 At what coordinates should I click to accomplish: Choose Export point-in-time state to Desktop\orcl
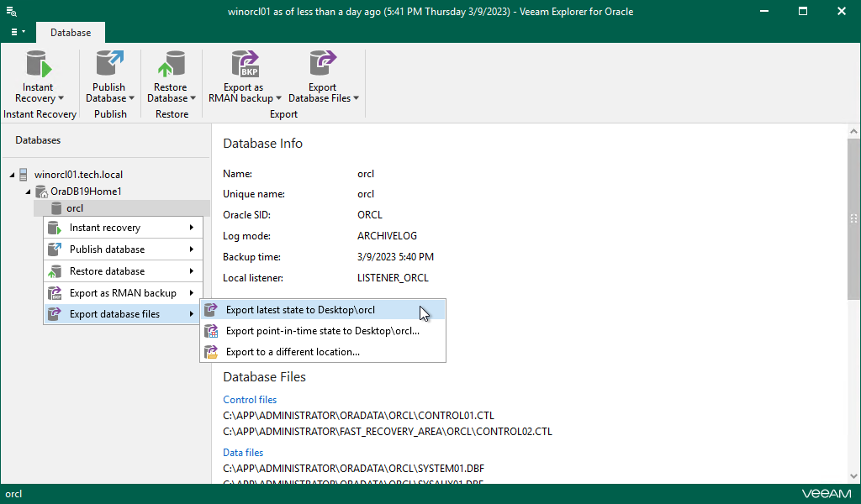[322, 331]
